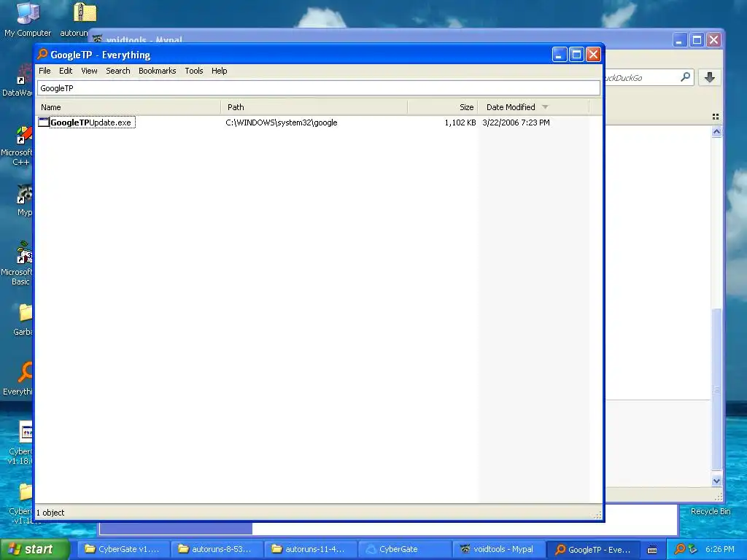Minimize the Mypal window

pyautogui.click(x=679, y=40)
